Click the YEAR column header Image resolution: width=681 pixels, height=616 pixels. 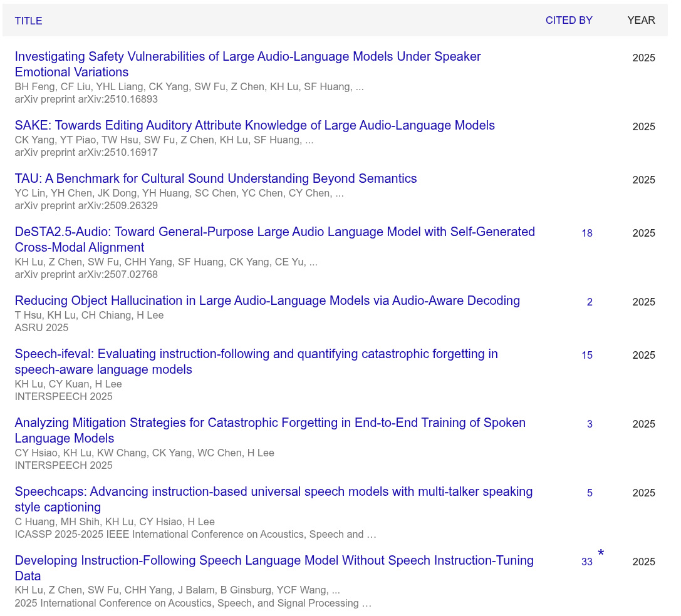click(x=641, y=20)
